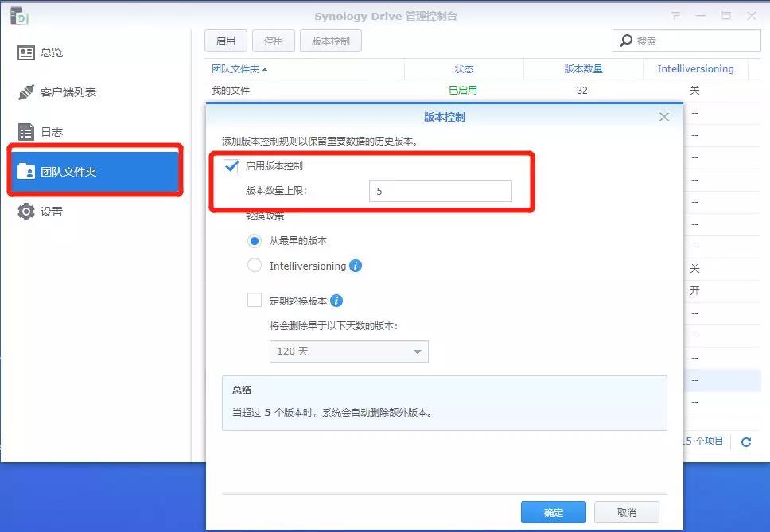Click the 已启用 status cell

point(463,91)
